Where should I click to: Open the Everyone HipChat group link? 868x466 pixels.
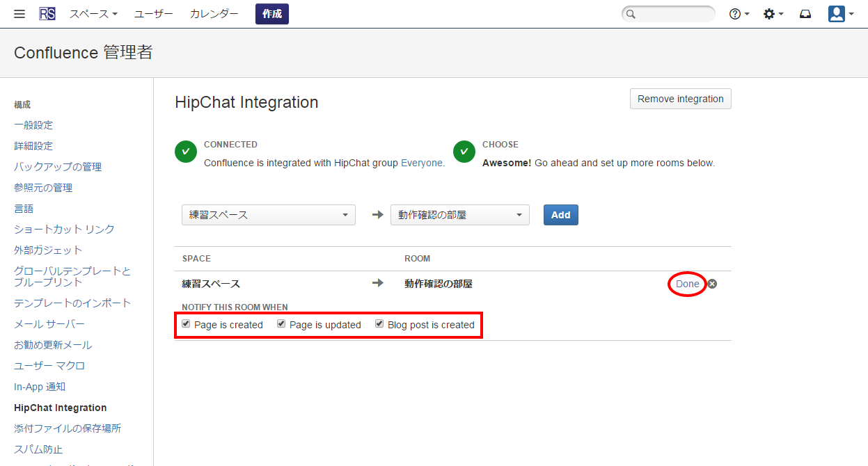pyautogui.click(x=423, y=163)
